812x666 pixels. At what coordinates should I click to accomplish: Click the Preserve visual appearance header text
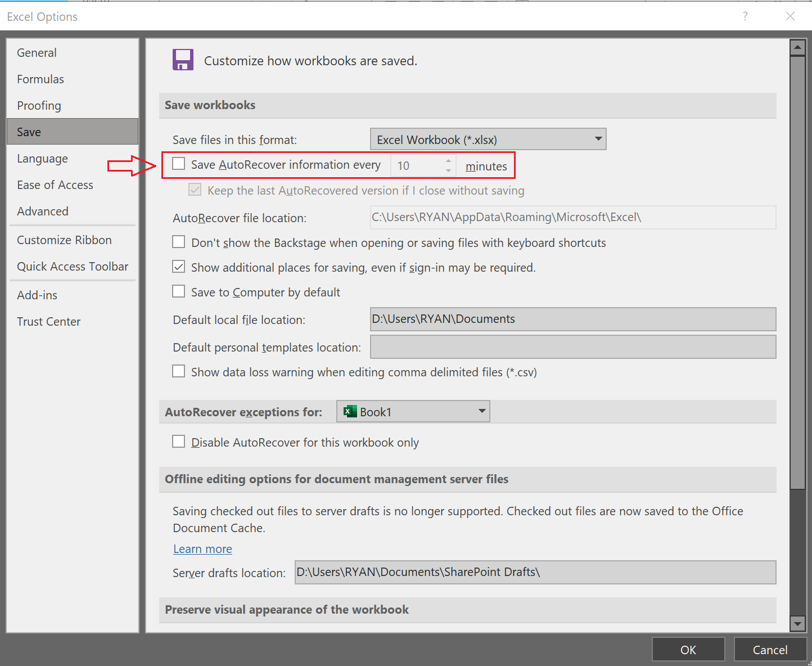pos(287,610)
